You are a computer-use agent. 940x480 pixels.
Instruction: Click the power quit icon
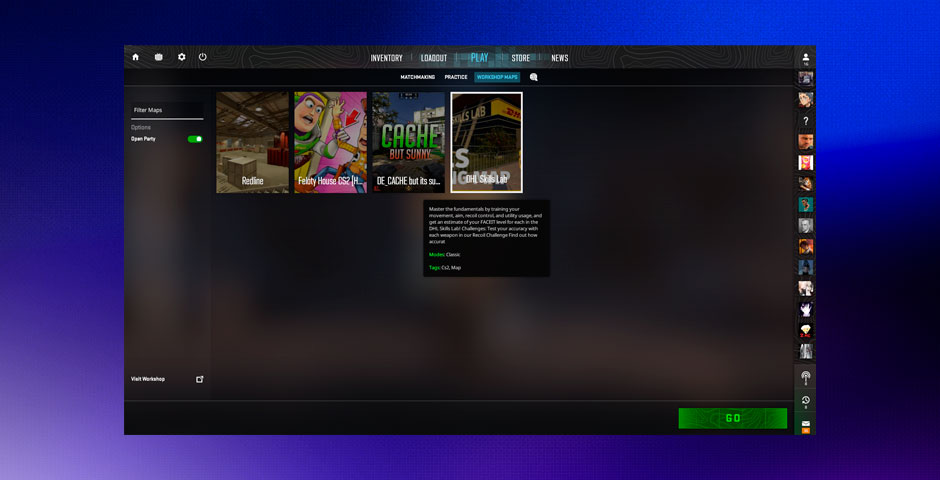pos(203,57)
